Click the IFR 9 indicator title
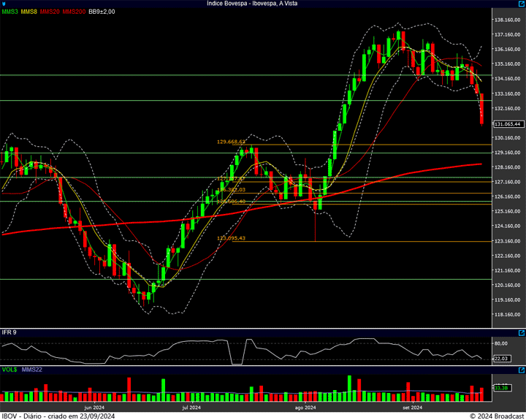Viewport: 526px width, 420px height. (x=9, y=332)
